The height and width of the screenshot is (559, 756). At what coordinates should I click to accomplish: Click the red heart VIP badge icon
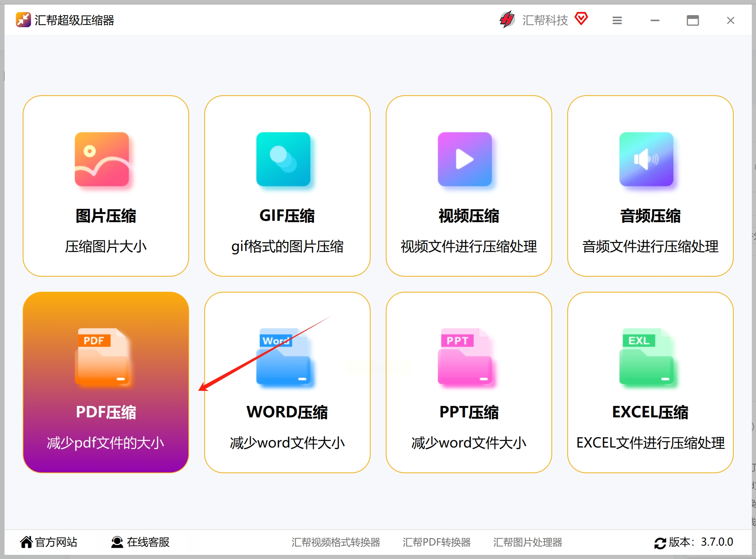click(581, 18)
